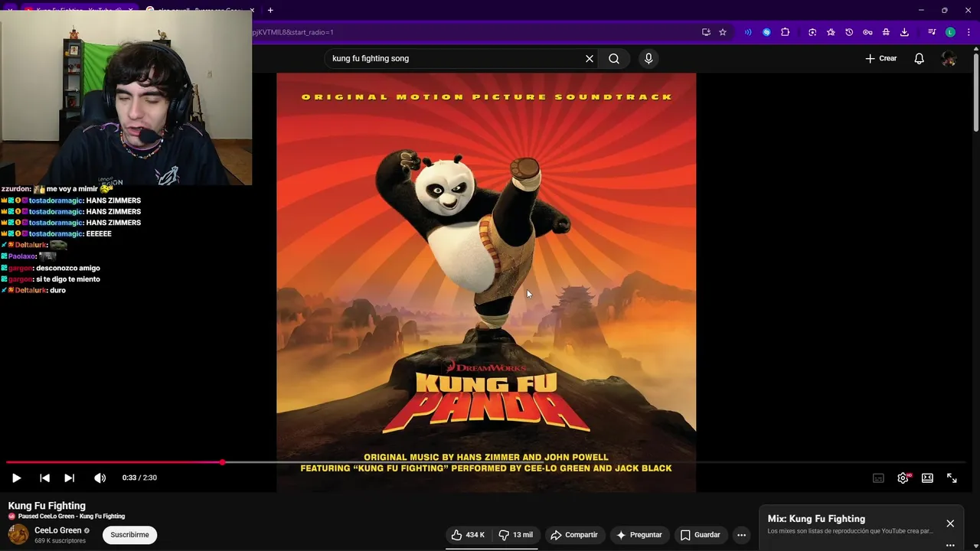980x551 pixels.
Task: Click chat username 'Paolaxo'
Action: (x=22, y=256)
